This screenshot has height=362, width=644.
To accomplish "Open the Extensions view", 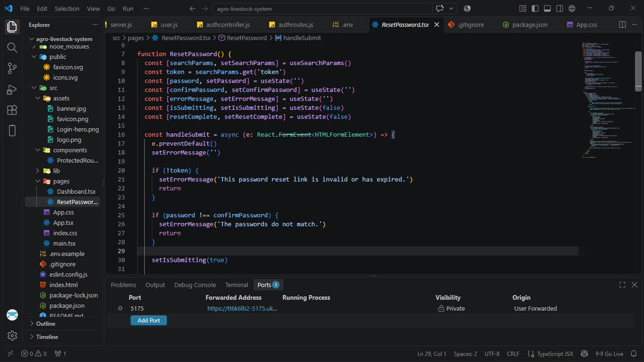I will coord(12,110).
